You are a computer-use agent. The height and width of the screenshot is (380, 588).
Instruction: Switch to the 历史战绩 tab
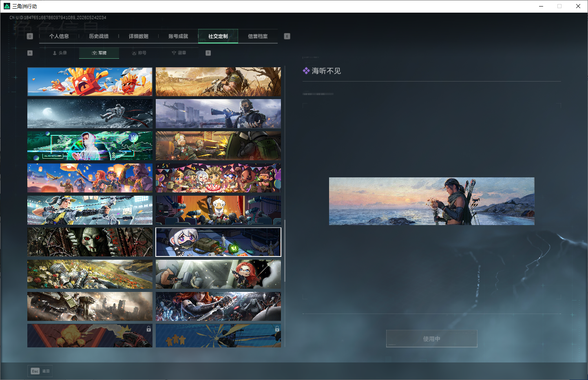99,36
